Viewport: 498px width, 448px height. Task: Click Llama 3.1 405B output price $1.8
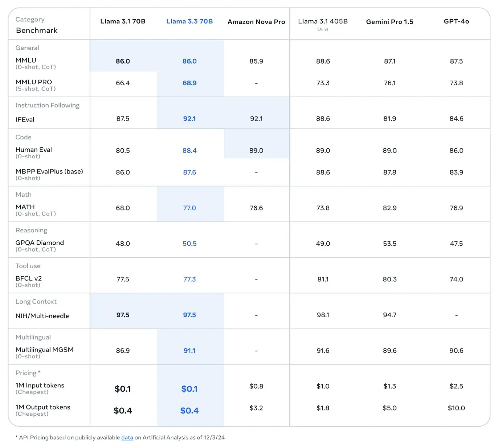(323, 408)
